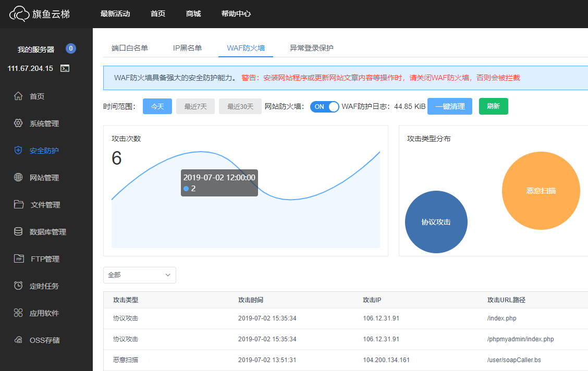
Task: Click the 2019-07-02 12:00:00 chart tooltip
Action: tap(219, 183)
